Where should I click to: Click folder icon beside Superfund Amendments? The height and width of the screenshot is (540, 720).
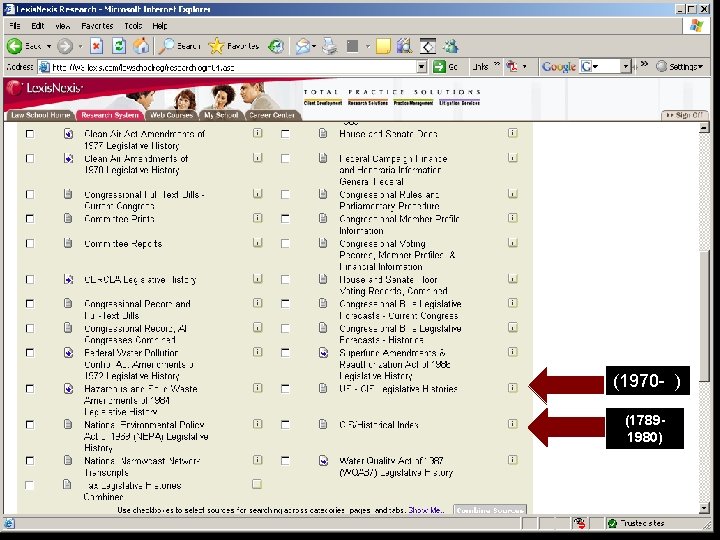click(323, 353)
